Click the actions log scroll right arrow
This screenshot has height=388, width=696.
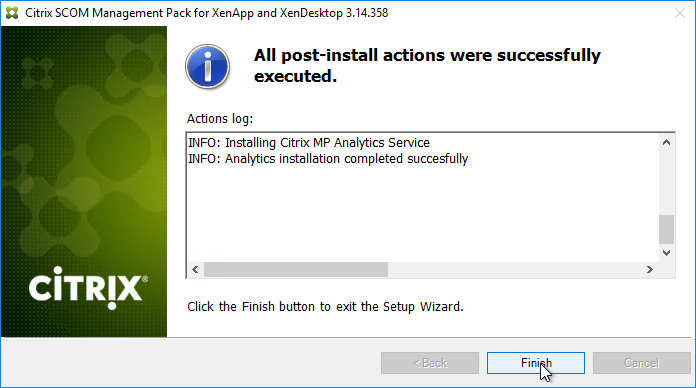pos(650,269)
